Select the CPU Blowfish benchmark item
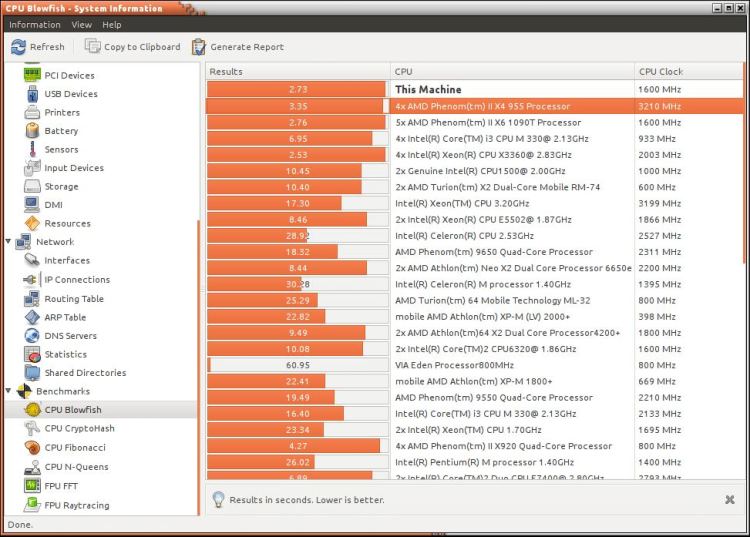 point(100,410)
